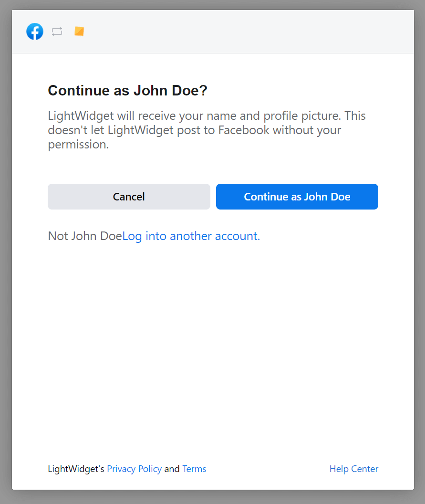Viewport: 425px width, 504px height.
Task: Click the LightWidget permission description text
Action: coord(207,130)
